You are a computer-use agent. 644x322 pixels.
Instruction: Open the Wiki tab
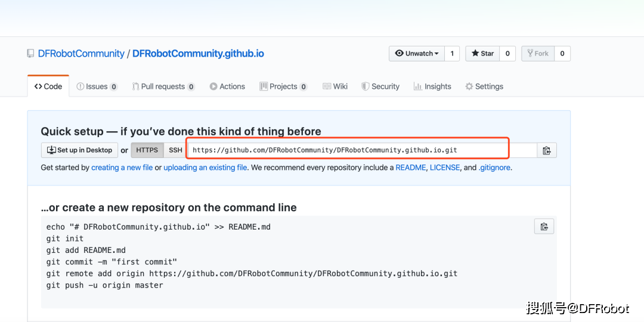[335, 86]
